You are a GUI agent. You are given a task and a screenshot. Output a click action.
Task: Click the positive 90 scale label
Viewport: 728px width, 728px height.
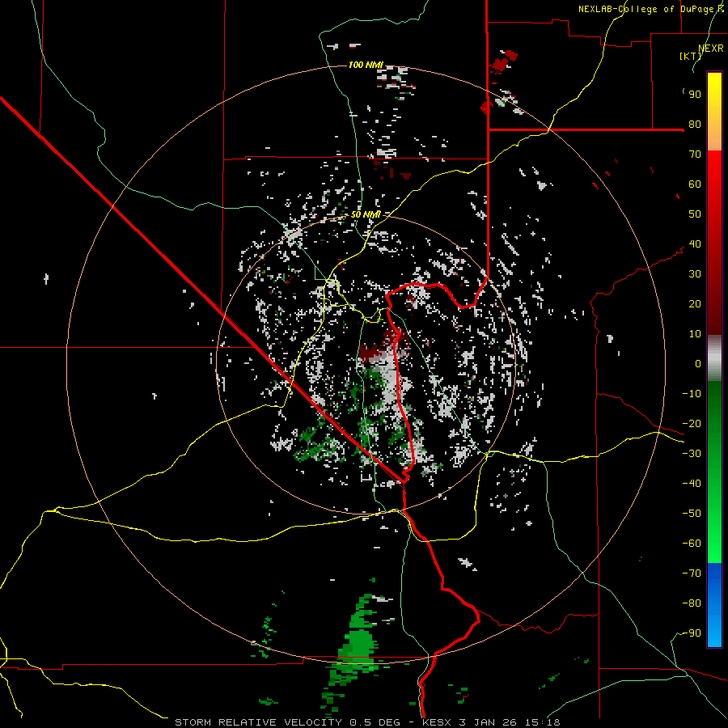pos(695,95)
